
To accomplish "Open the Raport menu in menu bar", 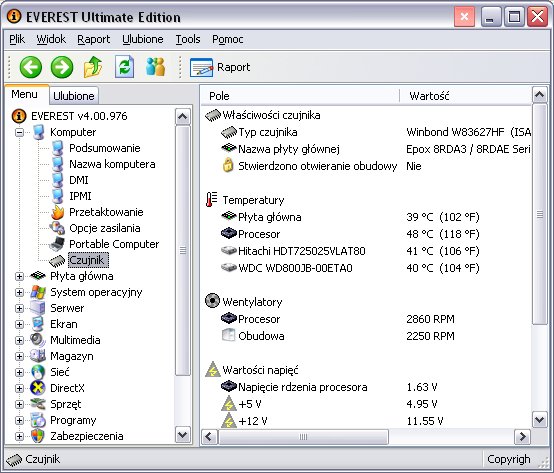I will point(94,39).
